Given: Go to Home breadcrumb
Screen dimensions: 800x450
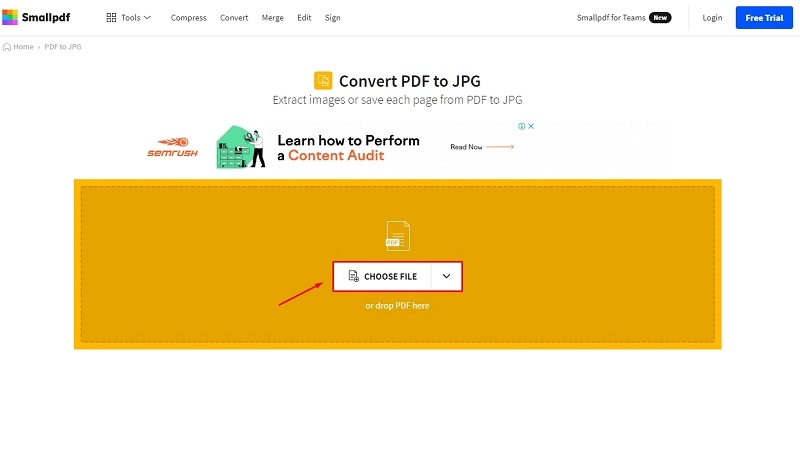Looking at the screenshot, I should pyautogui.click(x=18, y=47).
